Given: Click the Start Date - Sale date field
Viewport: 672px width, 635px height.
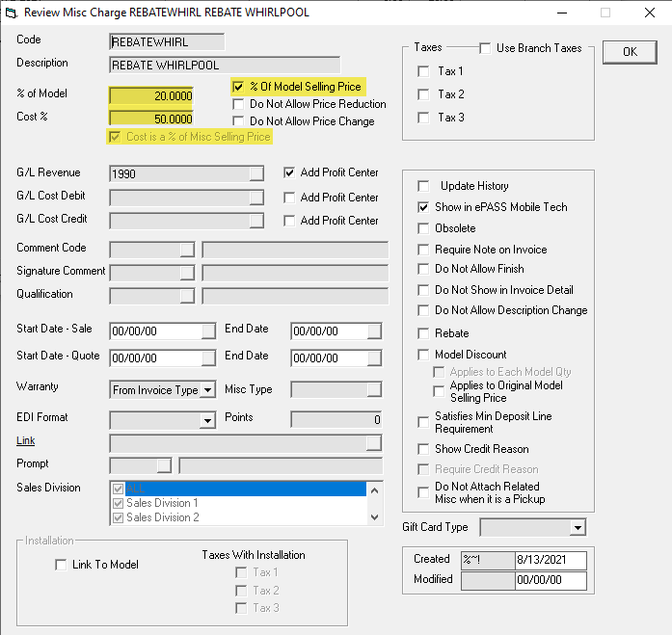Looking at the screenshot, I should (155, 331).
